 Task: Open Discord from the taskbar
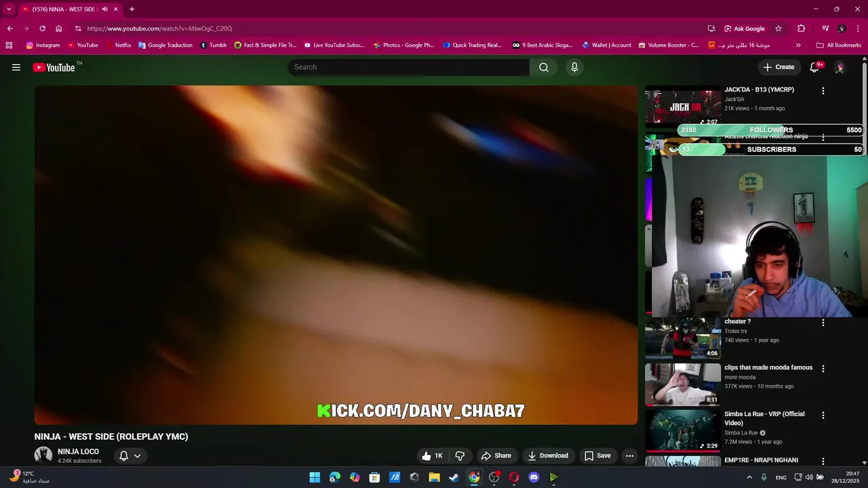click(x=534, y=477)
